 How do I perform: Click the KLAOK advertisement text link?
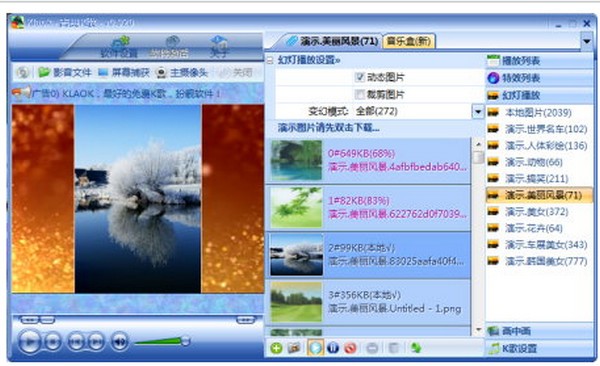(126, 93)
